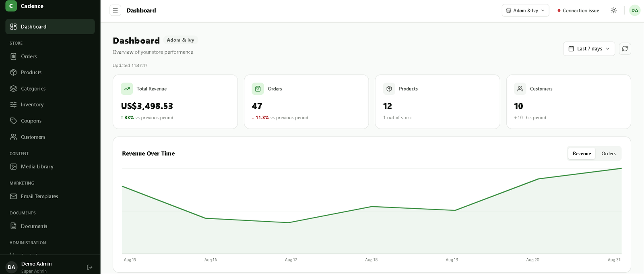Click the Orders card bag icon
This screenshot has width=644, height=274.
(x=258, y=89)
